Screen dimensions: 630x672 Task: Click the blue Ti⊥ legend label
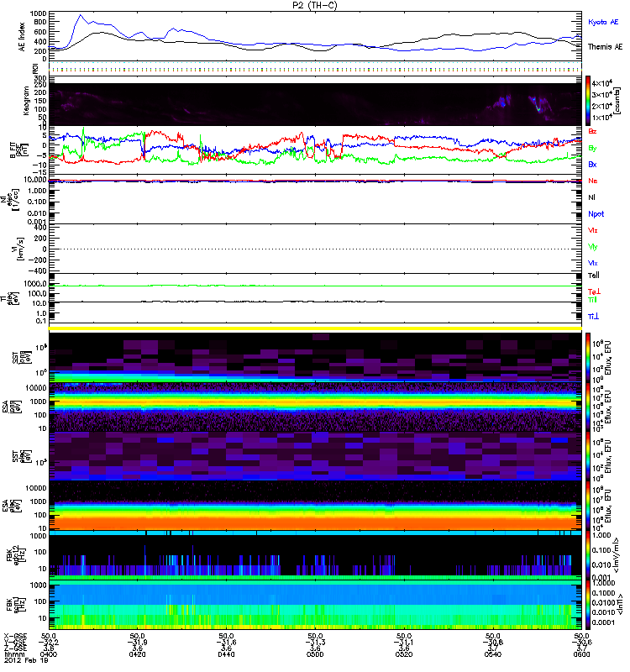click(593, 317)
